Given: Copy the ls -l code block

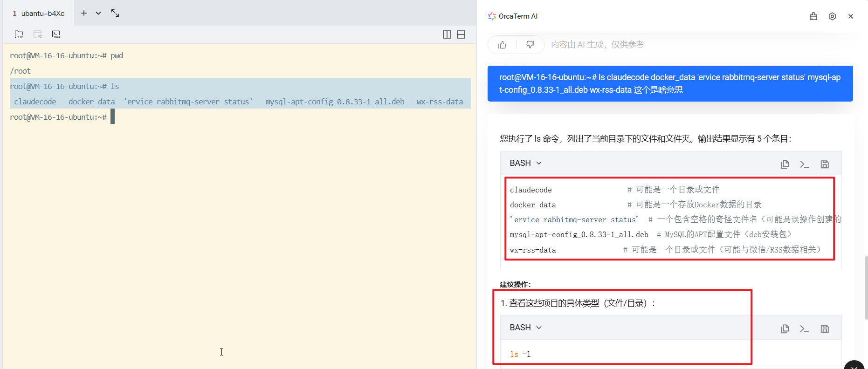Looking at the screenshot, I should [x=785, y=328].
